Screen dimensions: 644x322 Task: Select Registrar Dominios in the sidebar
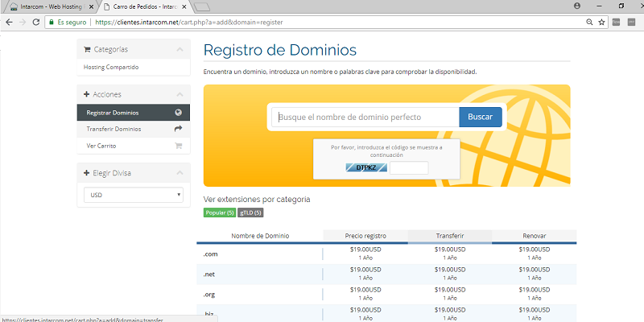134,113
